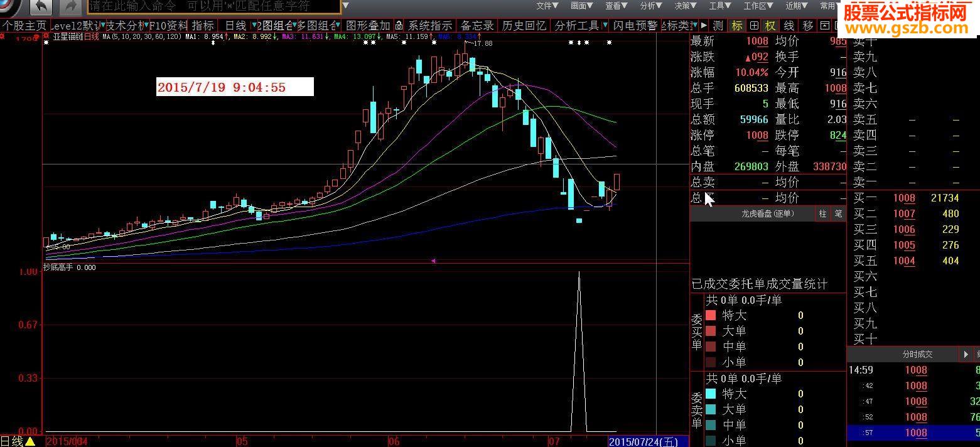The image size is (980, 447).
Task: Select the 移 move tool icon
Action: pyautogui.click(x=808, y=26)
